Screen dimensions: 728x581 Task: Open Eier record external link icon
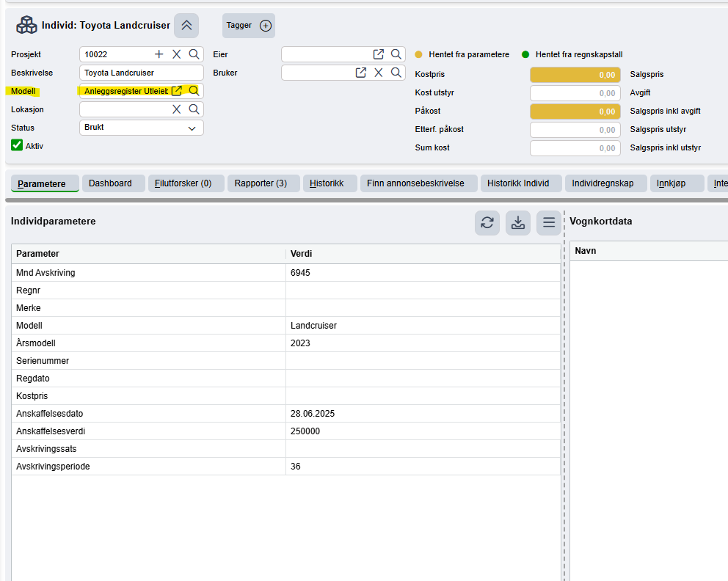pos(379,54)
